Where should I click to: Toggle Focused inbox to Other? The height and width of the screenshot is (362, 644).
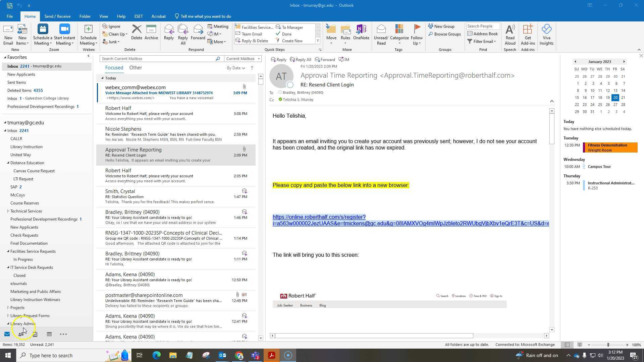[x=136, y=68]
